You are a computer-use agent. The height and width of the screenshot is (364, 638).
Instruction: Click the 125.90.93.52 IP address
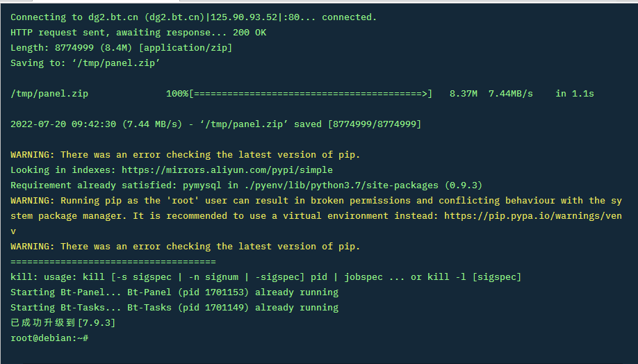point(244,17)
